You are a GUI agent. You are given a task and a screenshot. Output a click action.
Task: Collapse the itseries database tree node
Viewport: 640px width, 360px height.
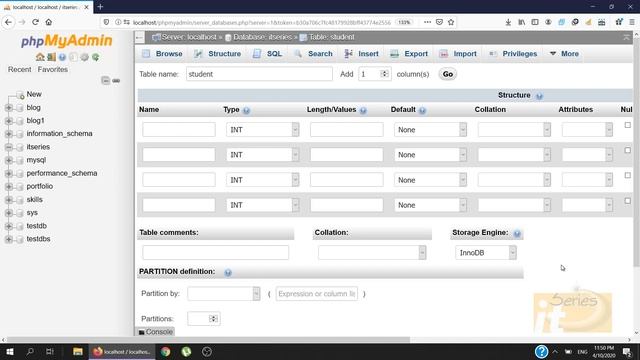(x=9, y=147)
